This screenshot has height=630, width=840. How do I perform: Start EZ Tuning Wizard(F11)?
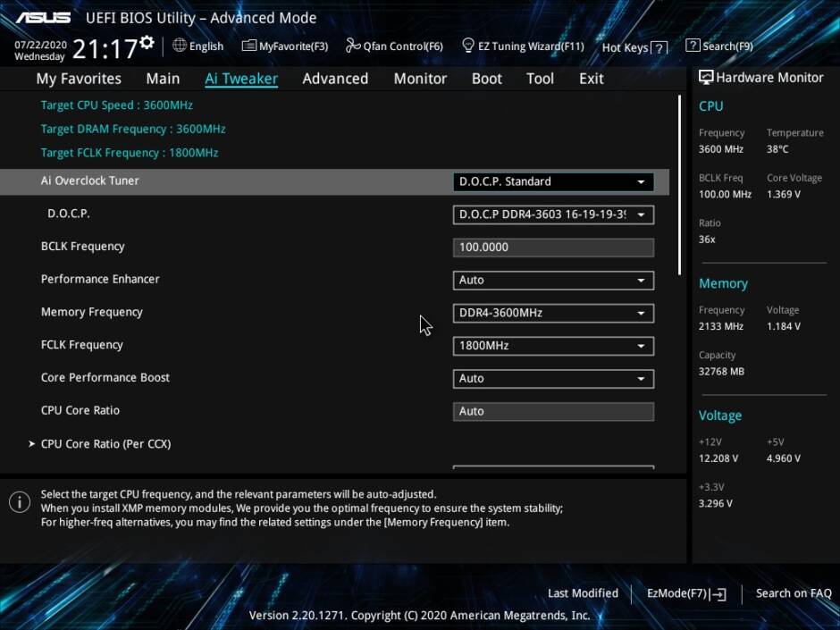pyautogui.click(x=523, y=46)
